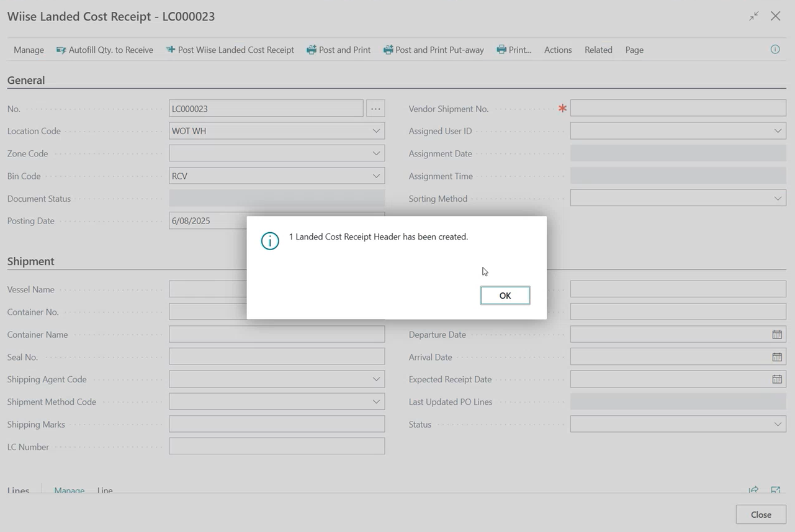Expand the Assigned User ID dropdown
This screenshot has height=532, width=795.
pyautogui.click(x=778, y=131)
